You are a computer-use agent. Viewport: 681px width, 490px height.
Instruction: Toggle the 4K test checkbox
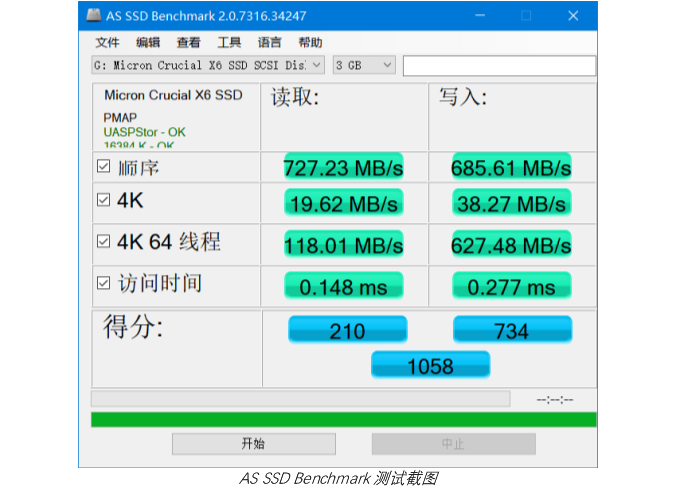(103, 200)
